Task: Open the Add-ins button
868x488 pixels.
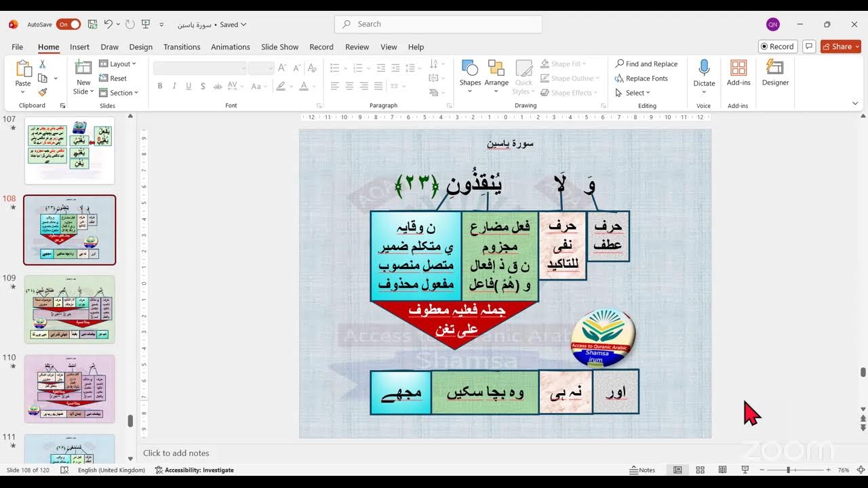Action: (x=738, y=73)
